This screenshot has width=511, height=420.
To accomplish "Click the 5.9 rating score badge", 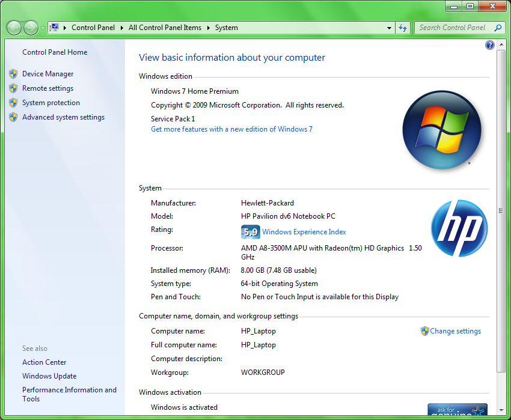I will click(250, 232).
